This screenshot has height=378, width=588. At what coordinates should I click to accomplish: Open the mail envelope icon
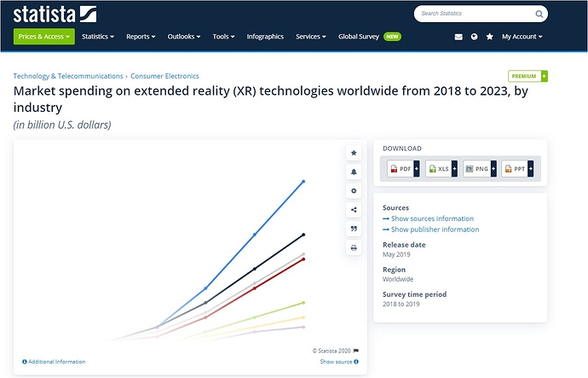tap(458, 37)
